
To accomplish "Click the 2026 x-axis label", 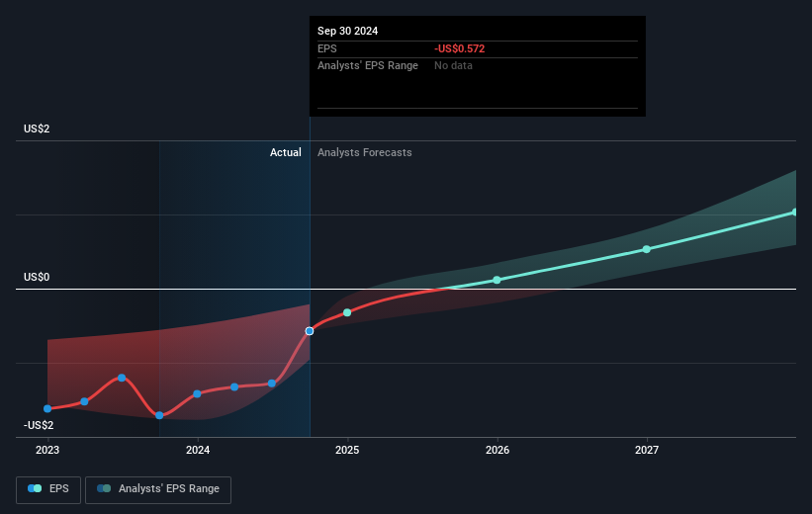I will [x=497, y=450].
